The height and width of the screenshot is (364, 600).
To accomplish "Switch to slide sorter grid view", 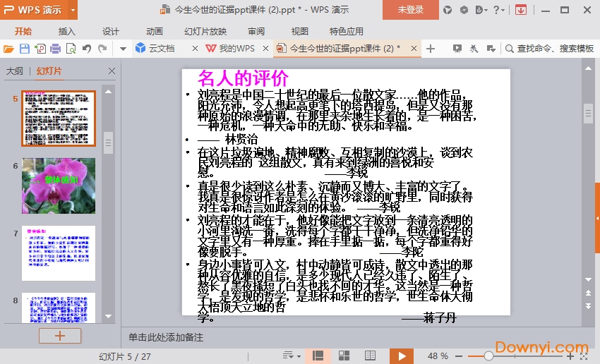I will [x=344, y=356].
